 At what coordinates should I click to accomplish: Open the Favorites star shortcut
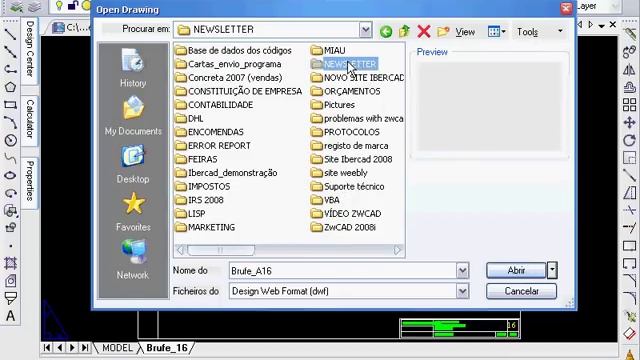[133, 212]
